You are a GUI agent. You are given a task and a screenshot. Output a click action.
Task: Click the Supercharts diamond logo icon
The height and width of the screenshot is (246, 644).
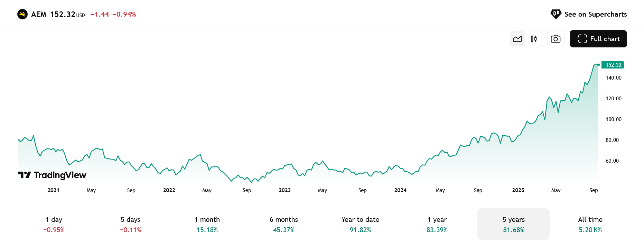pos(556,14)
